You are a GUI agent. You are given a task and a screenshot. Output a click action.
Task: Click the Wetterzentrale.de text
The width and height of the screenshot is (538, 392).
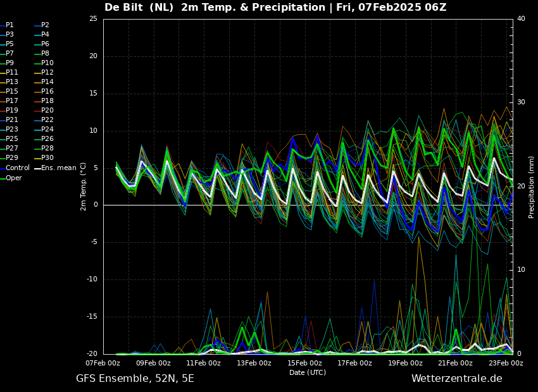(x=456, y=379)
